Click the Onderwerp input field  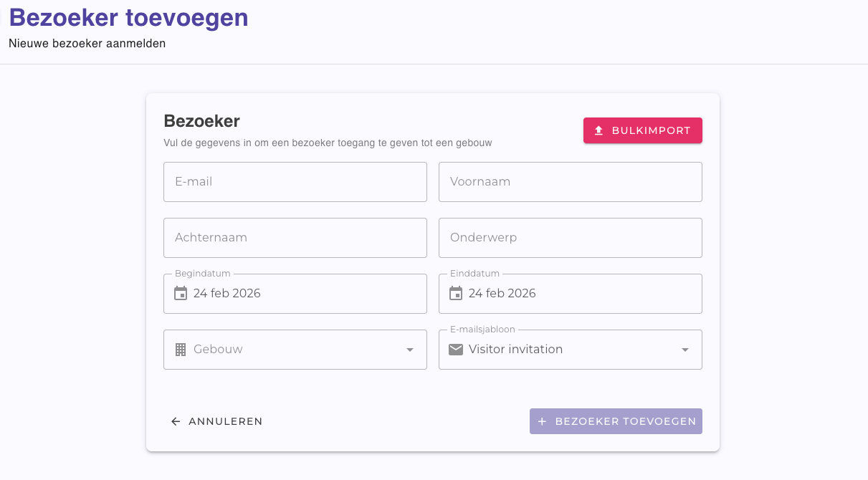coord(571,238)
